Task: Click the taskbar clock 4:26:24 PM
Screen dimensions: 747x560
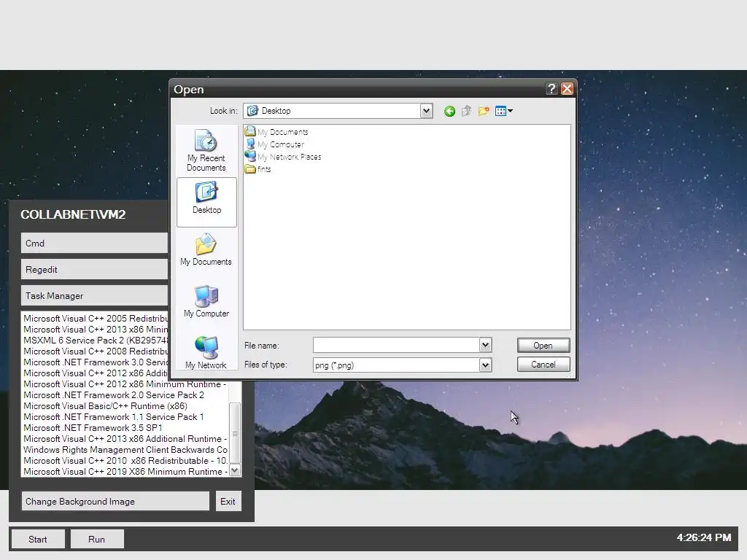Action: click(x=704, y=537)
